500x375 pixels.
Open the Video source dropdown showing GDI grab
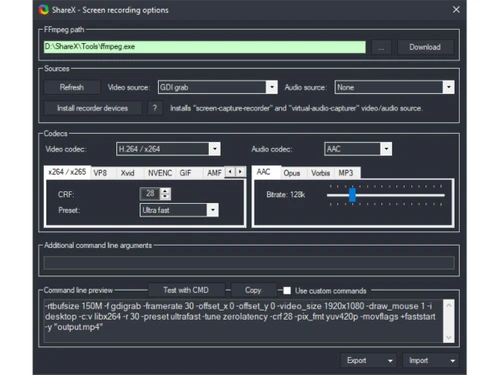(x=218, y=87)
